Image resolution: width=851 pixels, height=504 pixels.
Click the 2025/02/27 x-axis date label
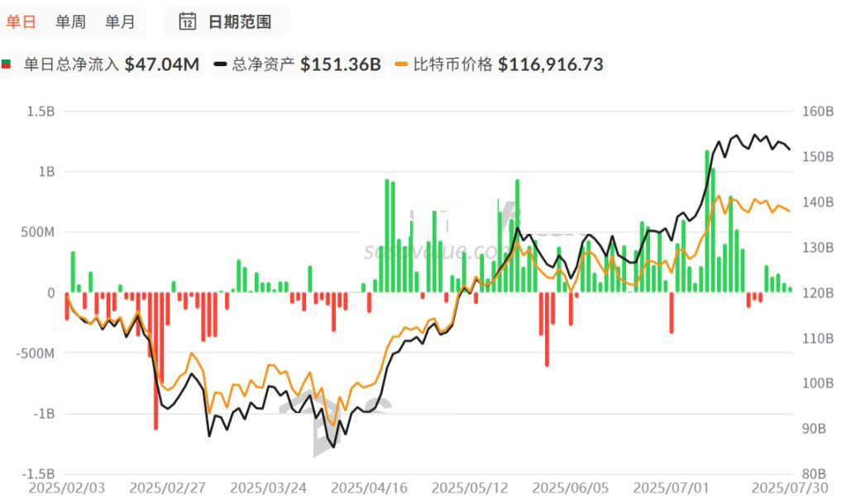click(167, 488)
